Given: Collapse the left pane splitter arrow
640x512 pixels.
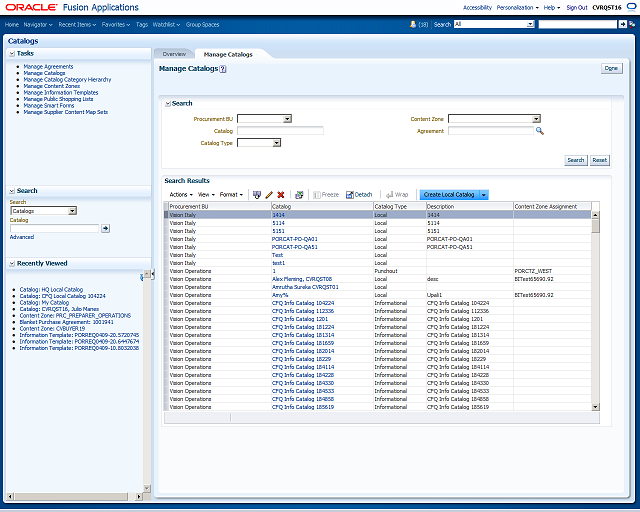Looking at the screenshot, I should (x=152, y=274).
